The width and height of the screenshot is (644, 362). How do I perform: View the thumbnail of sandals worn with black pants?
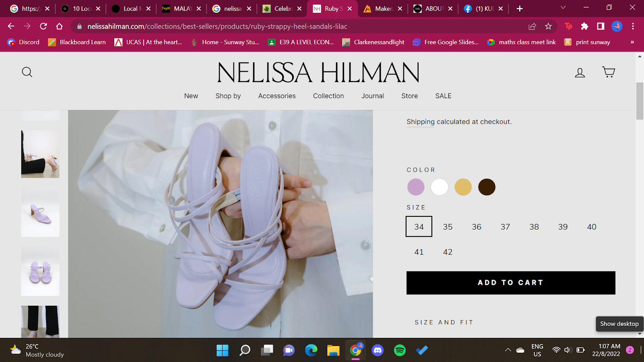pos(40,154)
